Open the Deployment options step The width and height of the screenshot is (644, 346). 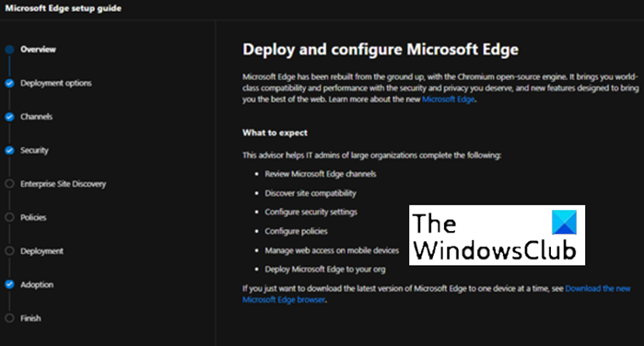pyautogui.click(x=56, y=83)
